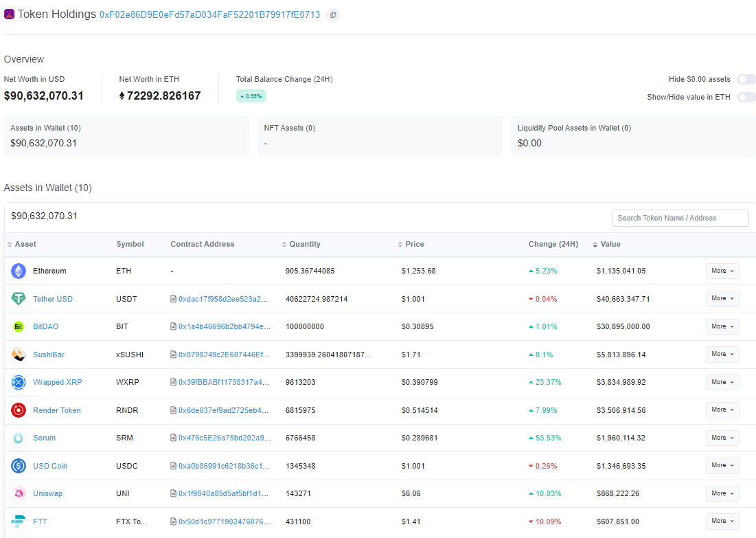Open the FTT token link
Viewport: 756px width, 538px height.
click(x=40, y=522)
